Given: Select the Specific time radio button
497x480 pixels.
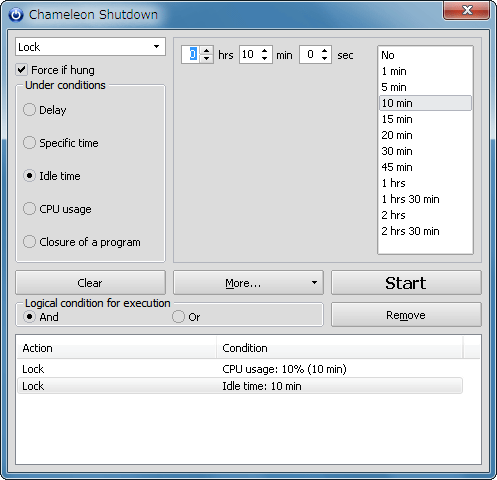Looking at the screenshot, I should [x=29, y=143].
